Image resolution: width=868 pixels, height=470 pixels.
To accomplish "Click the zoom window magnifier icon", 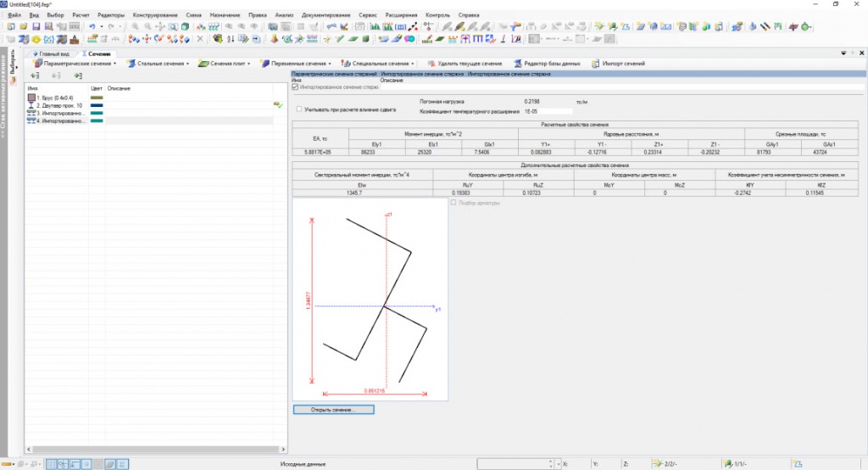I will (173, 26).
